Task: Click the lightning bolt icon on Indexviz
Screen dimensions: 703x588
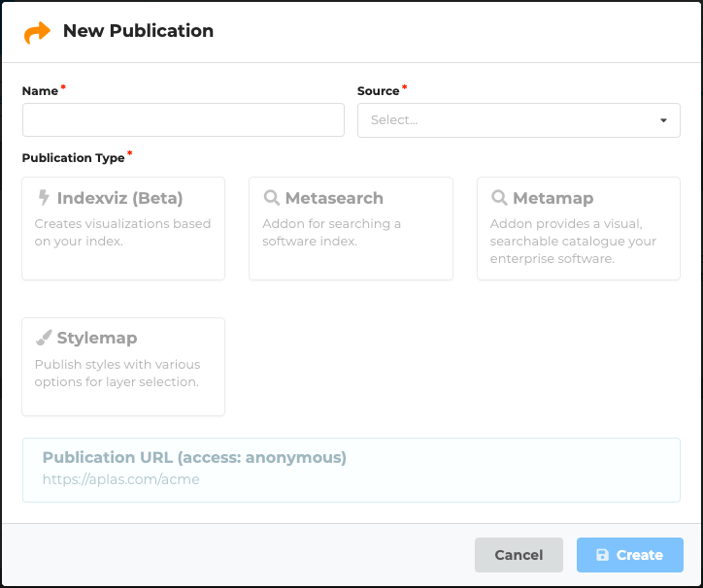Action: pyautogui.click(x=44, y=198)
